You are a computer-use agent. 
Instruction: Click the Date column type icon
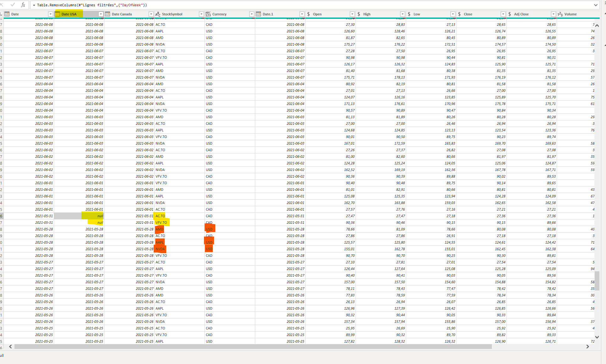coord(7,14)
